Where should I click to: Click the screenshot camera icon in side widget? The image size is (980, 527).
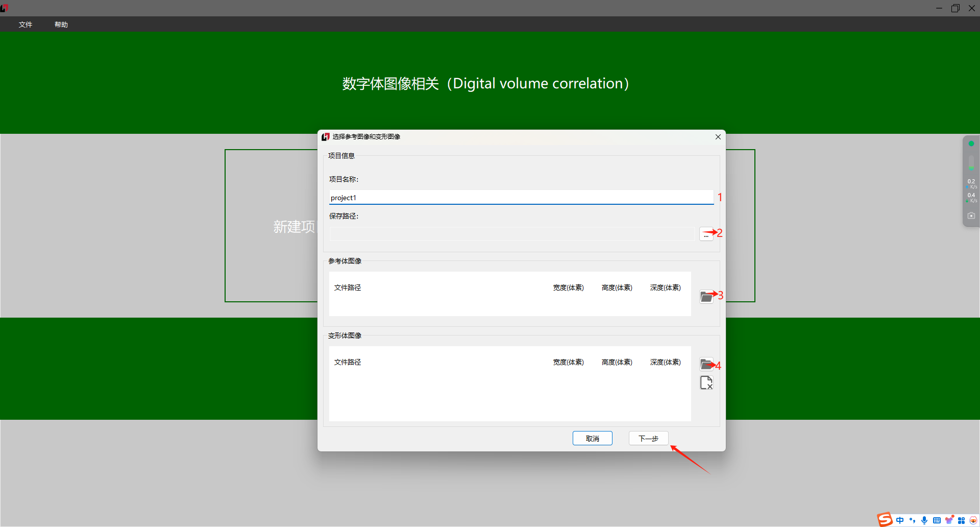click(971, 216)
